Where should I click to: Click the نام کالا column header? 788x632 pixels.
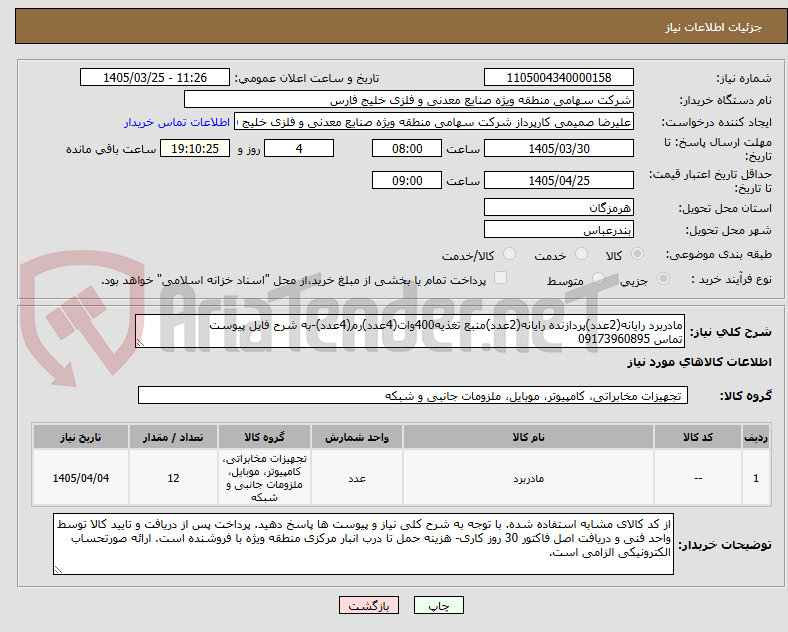click(528, 437)
